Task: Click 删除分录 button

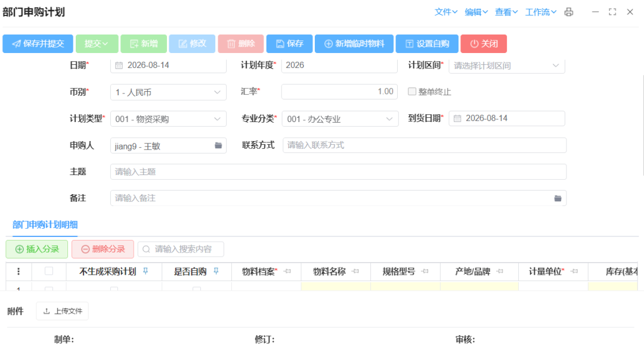Action: [x=103, y=250]
